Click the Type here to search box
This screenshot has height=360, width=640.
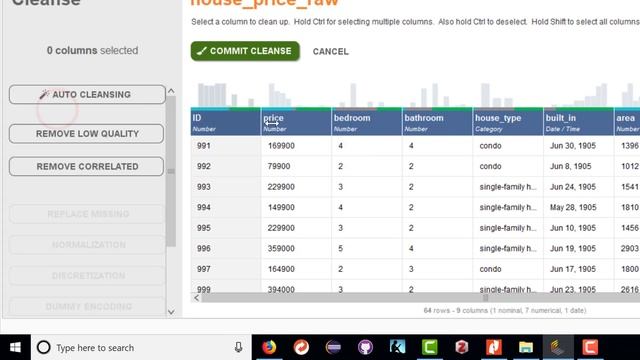click(x=141, y=347)
